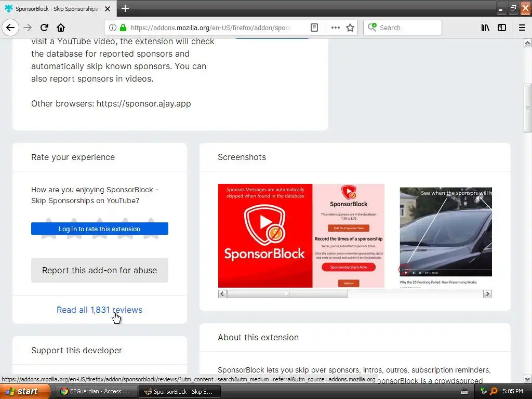Click the address bar URL field
Screen dimensions: 532x399
coord(210,28)
